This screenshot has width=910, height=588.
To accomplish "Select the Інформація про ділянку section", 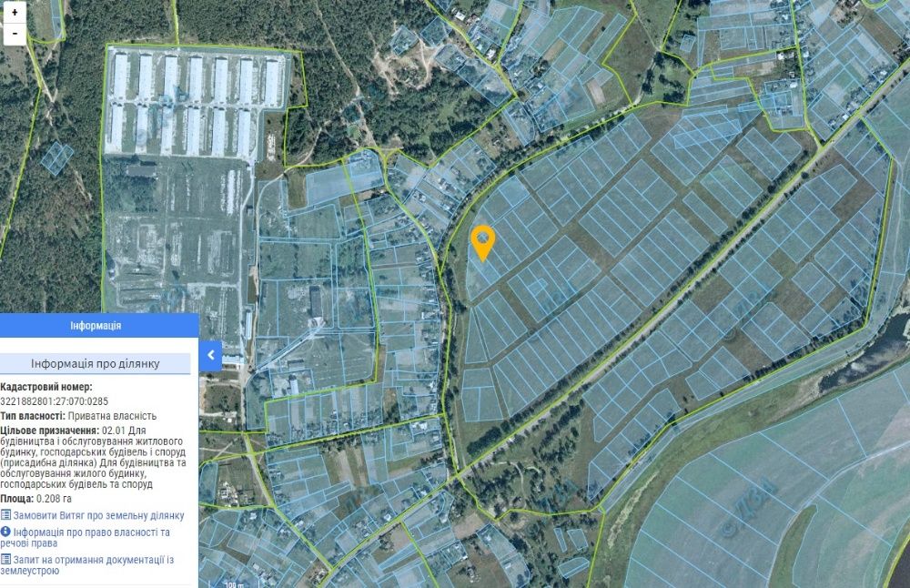I will (96, 363).
